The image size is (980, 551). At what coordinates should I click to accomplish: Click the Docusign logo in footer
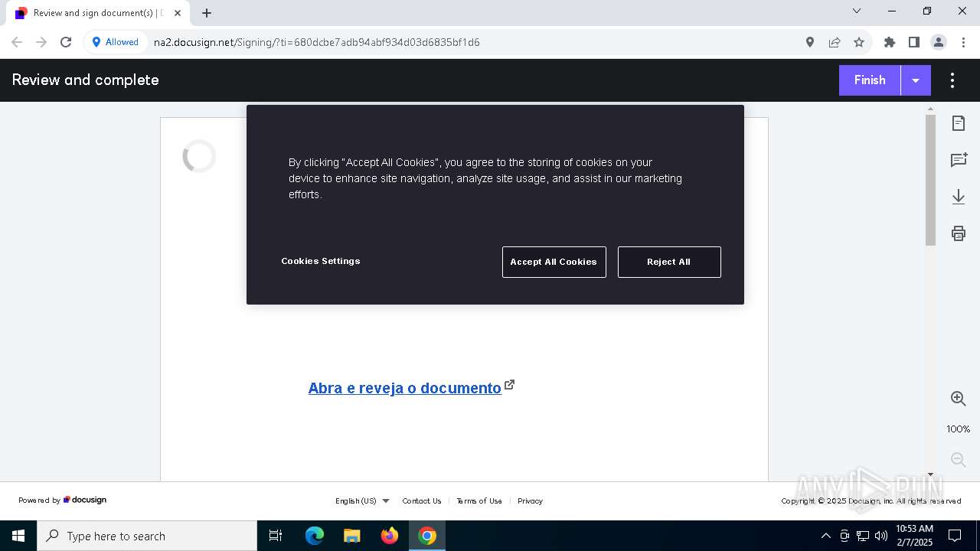tap(85, 500)
